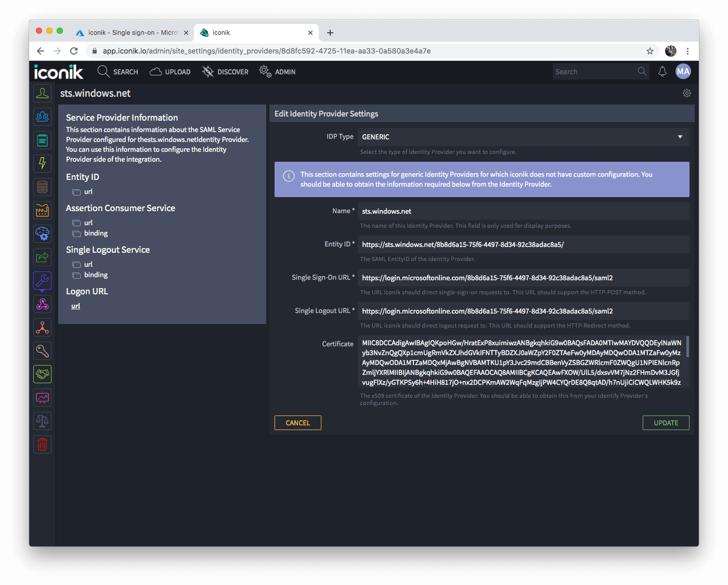This screenshot has height=585, width=728.
Task: Open the red trash deleted objects icon
Action: [42, 444]
